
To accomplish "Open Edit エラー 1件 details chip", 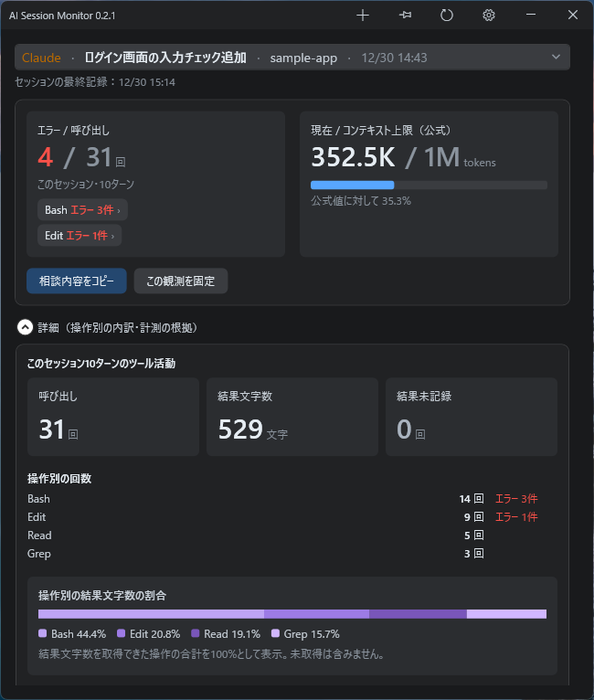I will [x=80, y=235].
